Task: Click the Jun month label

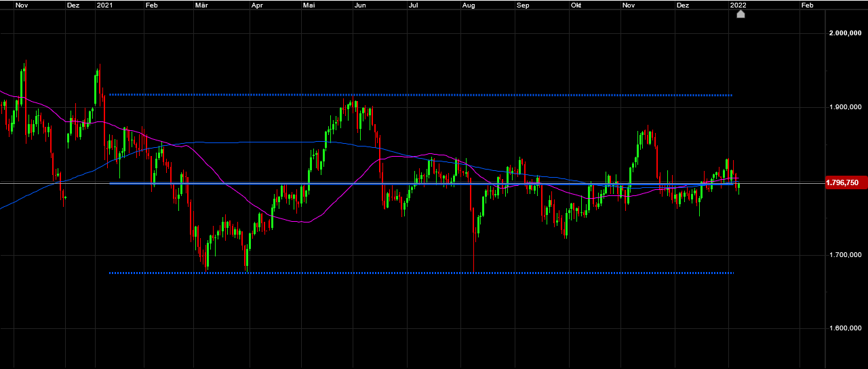Action: [x=361, y=5]
